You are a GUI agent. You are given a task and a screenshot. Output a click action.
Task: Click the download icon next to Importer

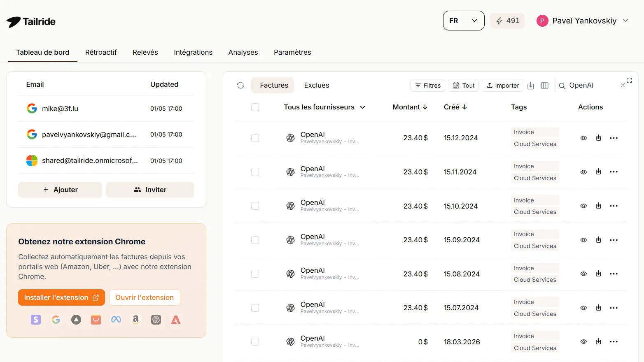coord(531,86)
